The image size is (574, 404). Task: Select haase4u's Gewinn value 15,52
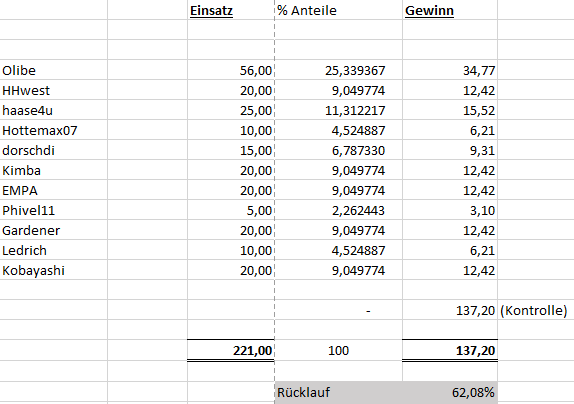pos(450,110)
